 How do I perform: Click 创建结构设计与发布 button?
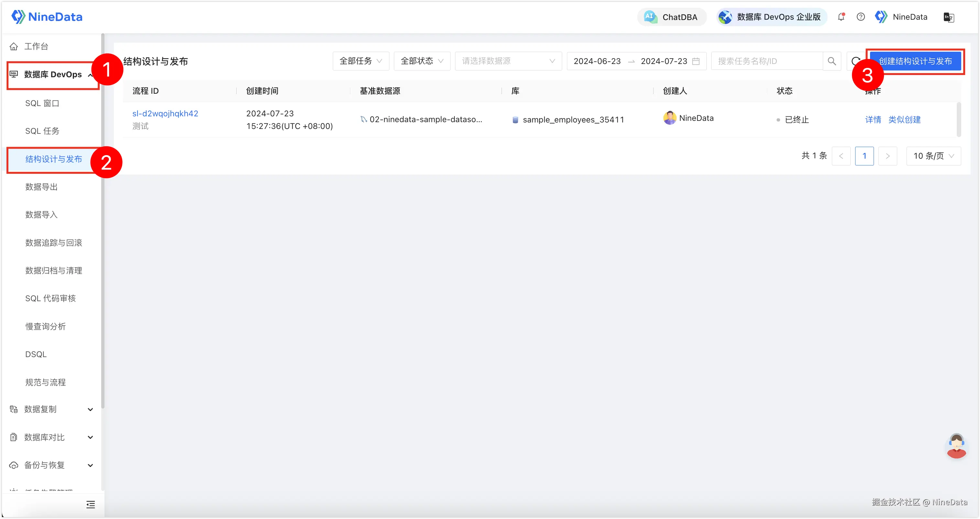click(915, 61)
